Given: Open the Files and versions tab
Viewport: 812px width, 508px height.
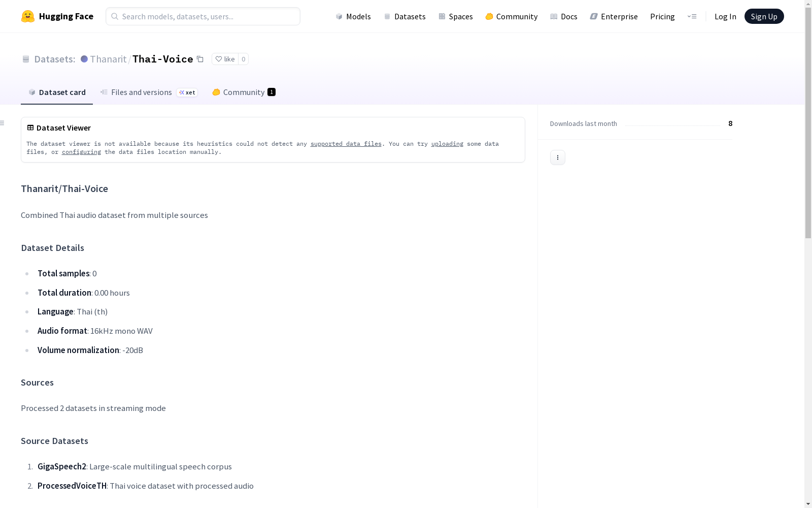Looking at the screenshot, I should point(136,92).
